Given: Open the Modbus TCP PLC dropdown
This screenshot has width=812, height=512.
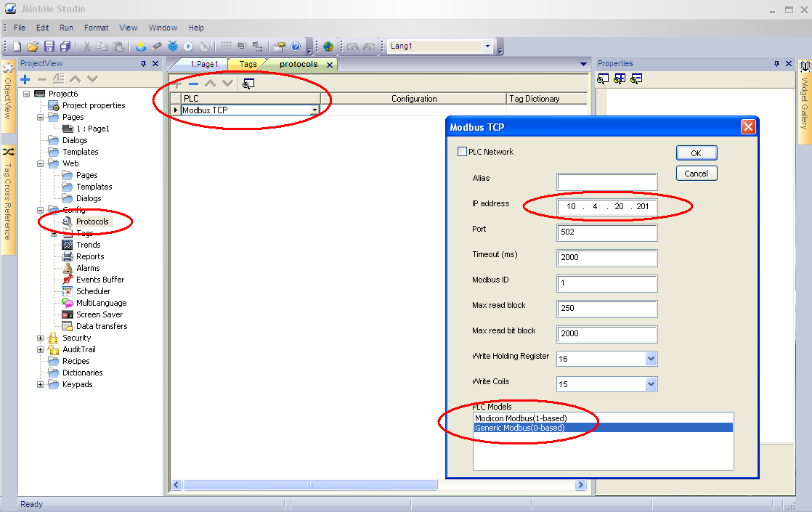Looking at the screenshot, I should point(314,110).
